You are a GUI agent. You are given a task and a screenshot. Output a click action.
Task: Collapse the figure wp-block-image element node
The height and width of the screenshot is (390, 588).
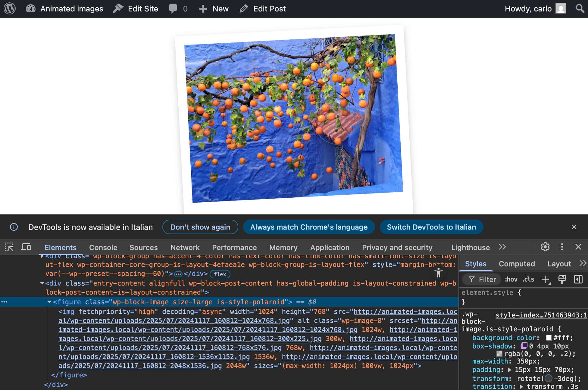pyautogui.click(x=49, y=302)
